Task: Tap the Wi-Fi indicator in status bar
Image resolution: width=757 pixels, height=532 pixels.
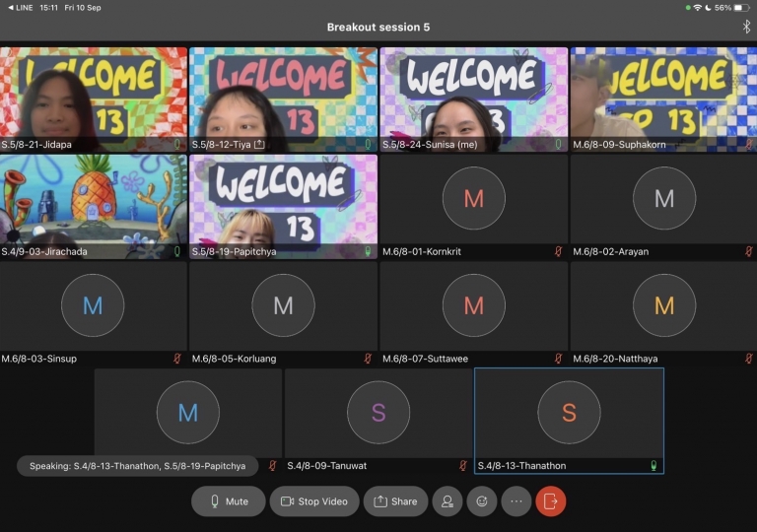Action: (697, 8)
